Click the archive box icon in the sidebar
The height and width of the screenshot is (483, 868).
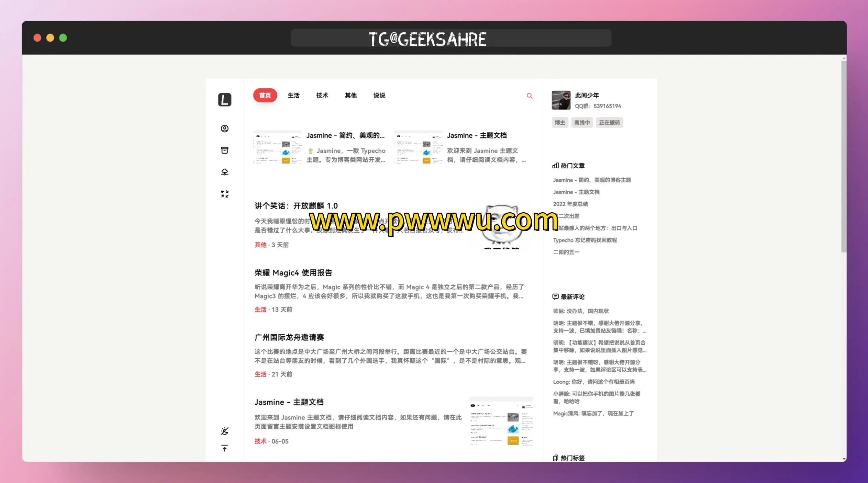[x=225, y=150]
